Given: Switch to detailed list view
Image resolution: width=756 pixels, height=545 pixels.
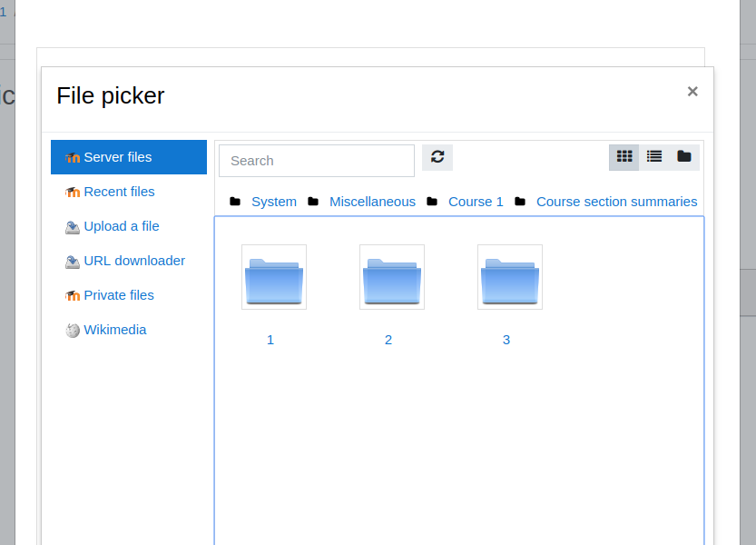Looking at the screenshot, I should [654, 157].
